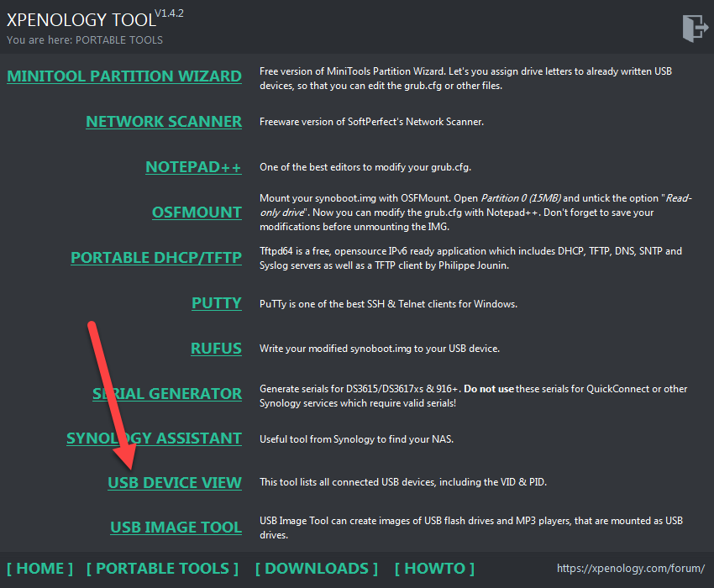Launch Synology Assistant
The height and width of the screenshot is (588, 714).
click(154, 438)
